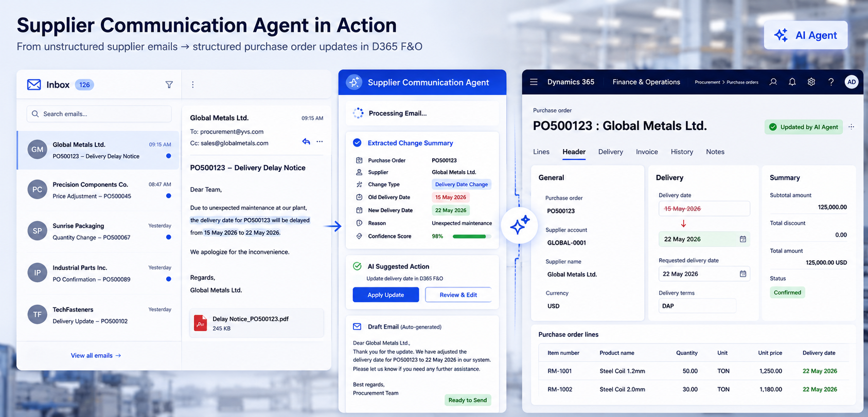This screenshot has height=417, width=868.
Task: Click the Apply Update button
Action: pyautogui.click(x=386, y=295)
